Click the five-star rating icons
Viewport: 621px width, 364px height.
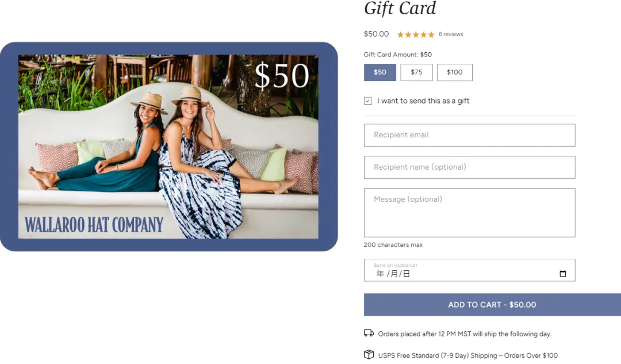[x=416, y=35]
